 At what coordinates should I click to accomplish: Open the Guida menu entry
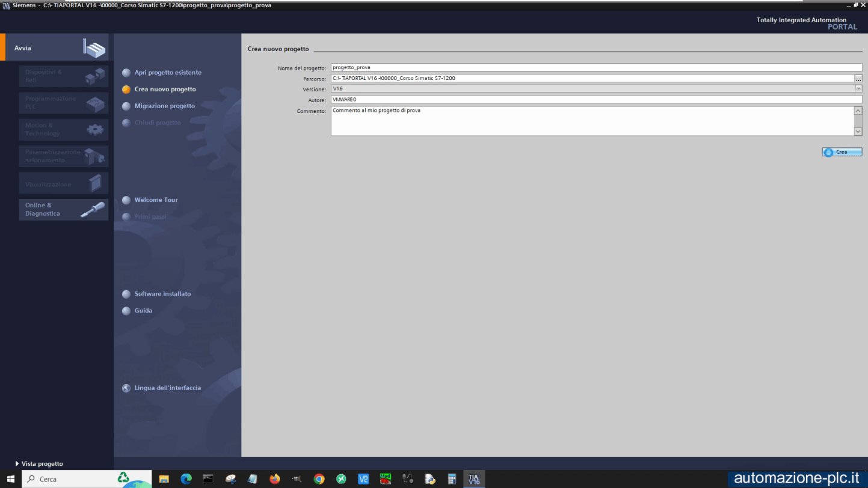(143, 310)
